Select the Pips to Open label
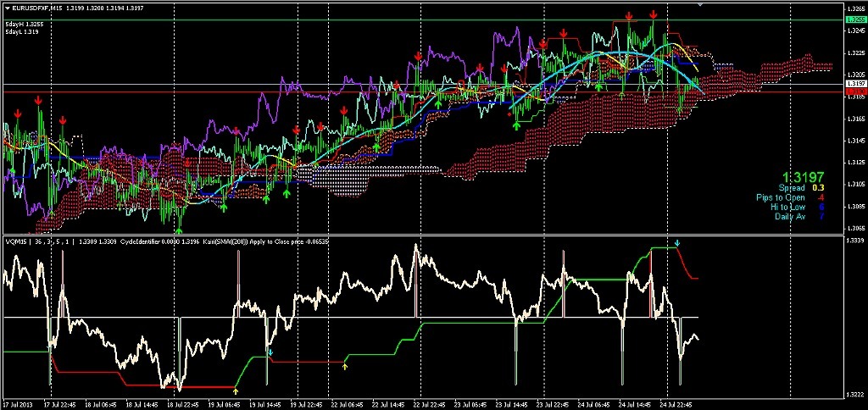 [x=781, y=197]
